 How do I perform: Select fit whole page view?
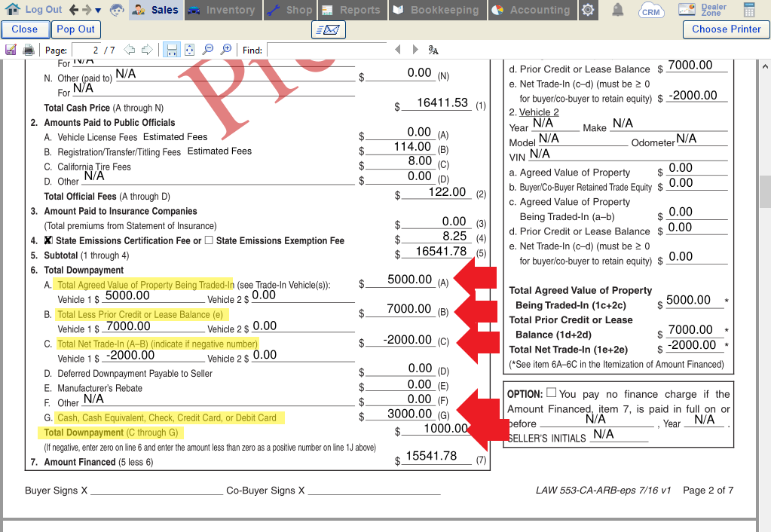pyautogui.click(x=189, y=50)
